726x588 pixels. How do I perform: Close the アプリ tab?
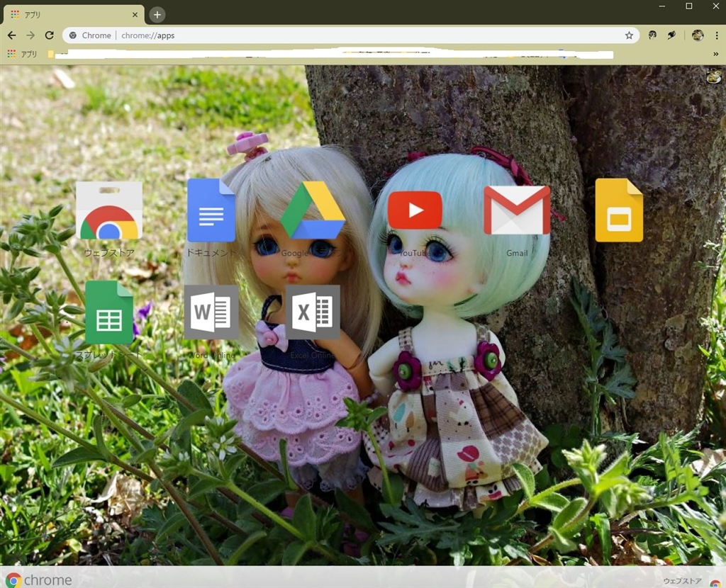(135, 15)
